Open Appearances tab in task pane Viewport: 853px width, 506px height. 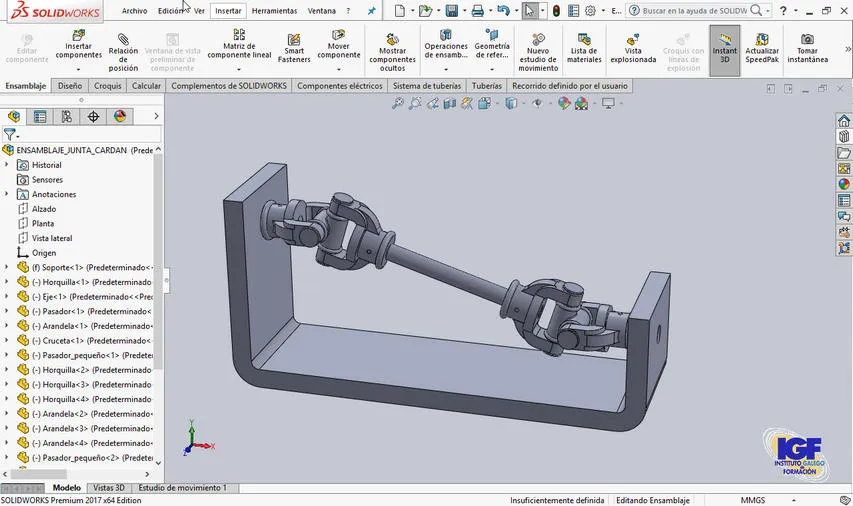844,184
